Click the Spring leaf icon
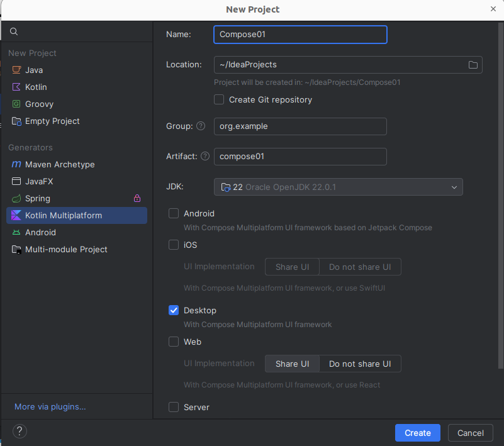This screenshot has height=446, width=504. pos(16,199)
